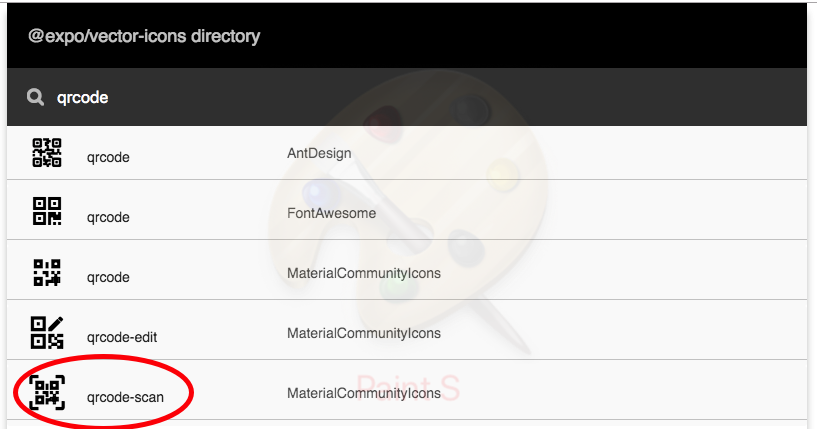817x429 pixels.
Task: Select the "qrcode" name in the third row
Action: (108, 276)
